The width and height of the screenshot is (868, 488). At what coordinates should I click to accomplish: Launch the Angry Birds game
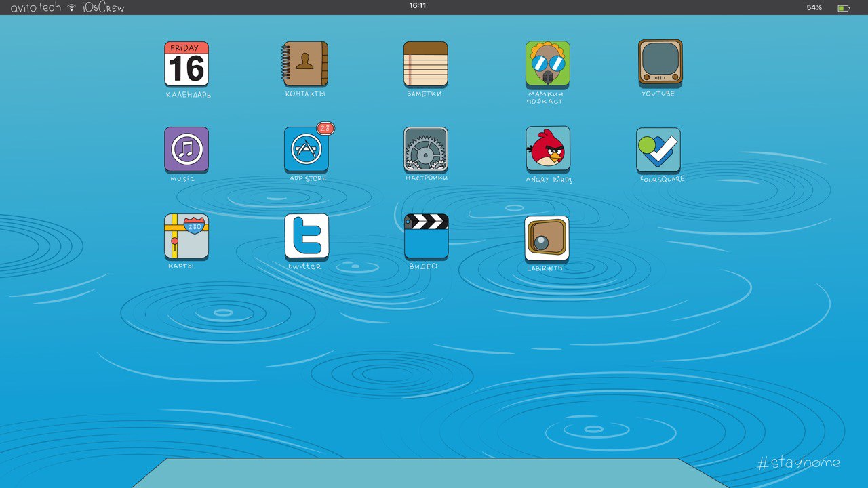(548, 150)
